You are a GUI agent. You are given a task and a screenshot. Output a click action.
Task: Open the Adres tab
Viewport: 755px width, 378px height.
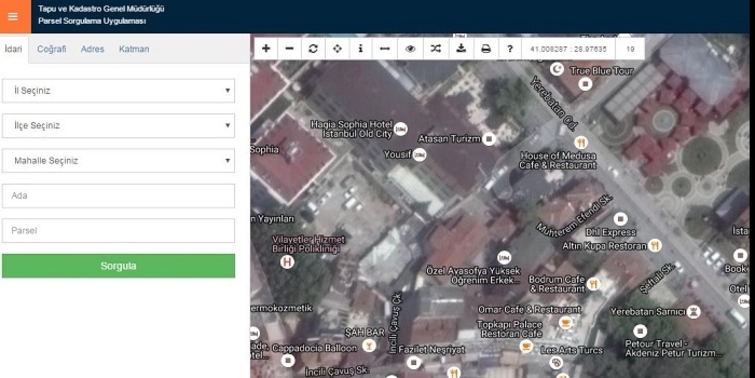coord(92,49)
